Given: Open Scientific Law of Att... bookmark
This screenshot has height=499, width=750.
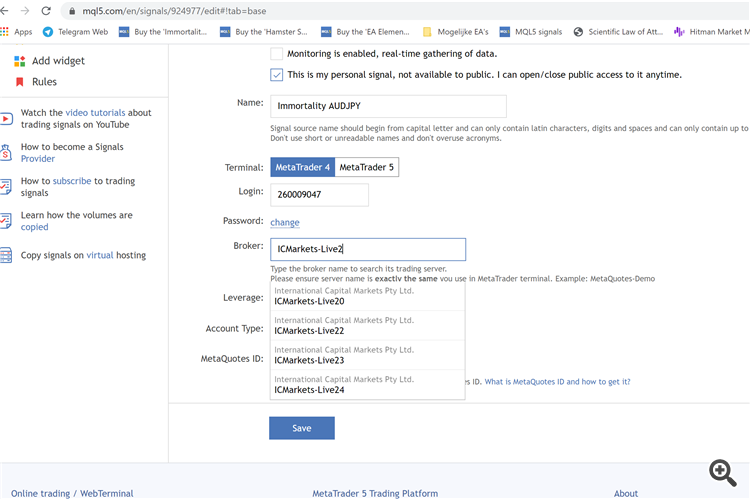Looking at the screenshot, I should tap(618, 32).
